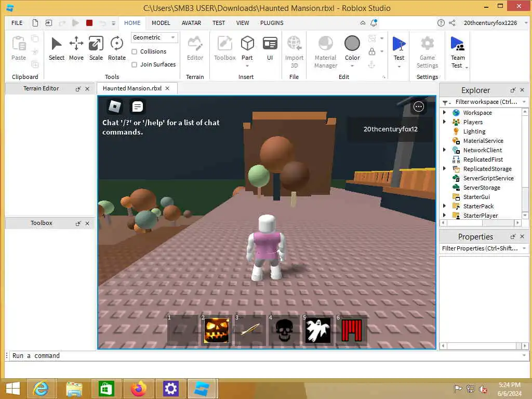Open the Color dropdown arrow
Viewport: 532px width, 399px height.
pos(352,66)
